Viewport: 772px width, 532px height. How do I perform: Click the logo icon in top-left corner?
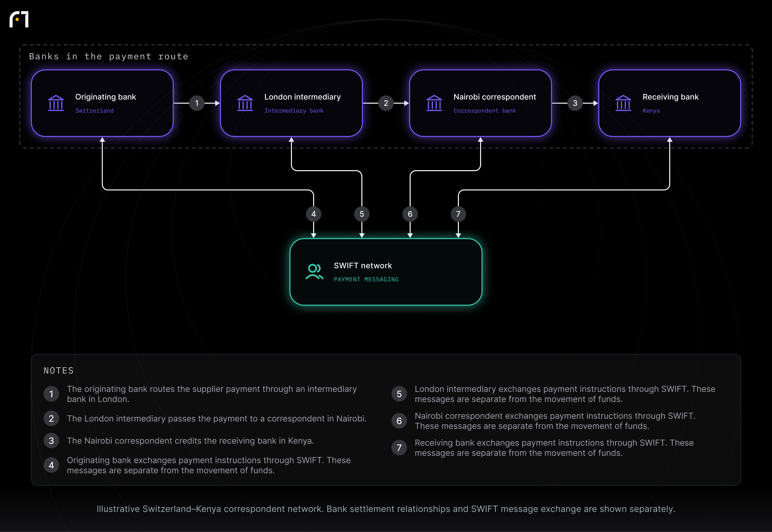[x=19, y=19]
